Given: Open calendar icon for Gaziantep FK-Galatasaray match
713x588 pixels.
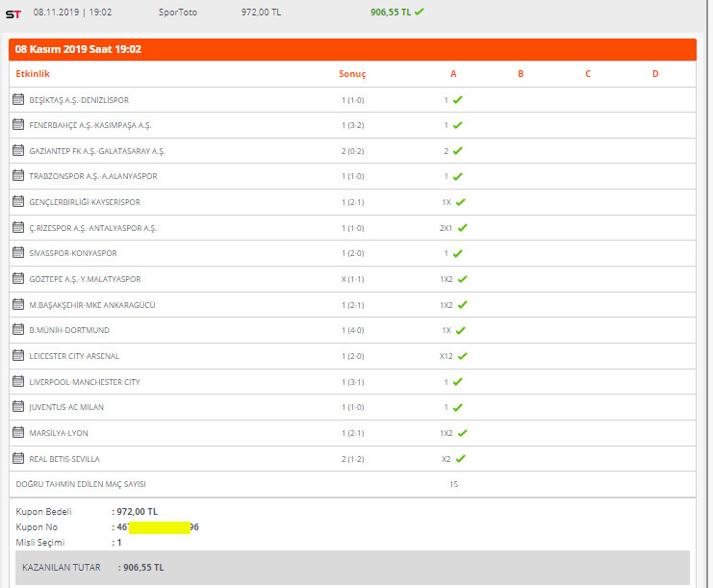Looking at the screenshot, I should pyautogui.click(x=18, y=150).
